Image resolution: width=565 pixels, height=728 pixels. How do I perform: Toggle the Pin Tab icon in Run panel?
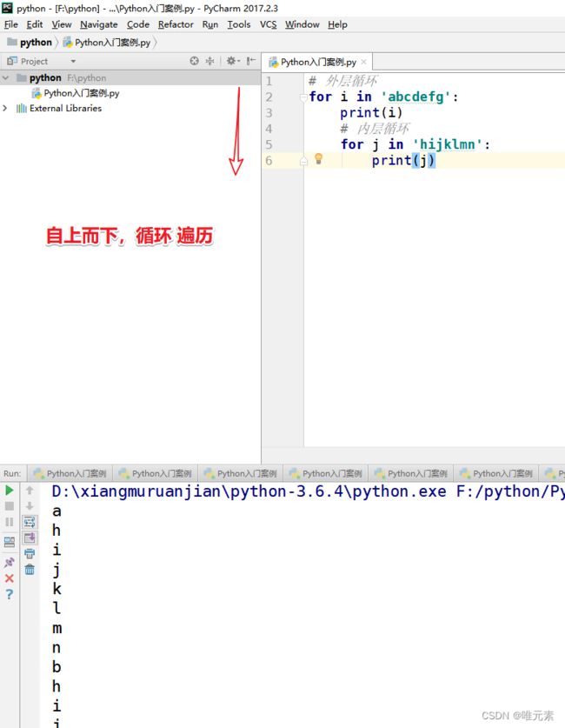[x=10, y=562]
